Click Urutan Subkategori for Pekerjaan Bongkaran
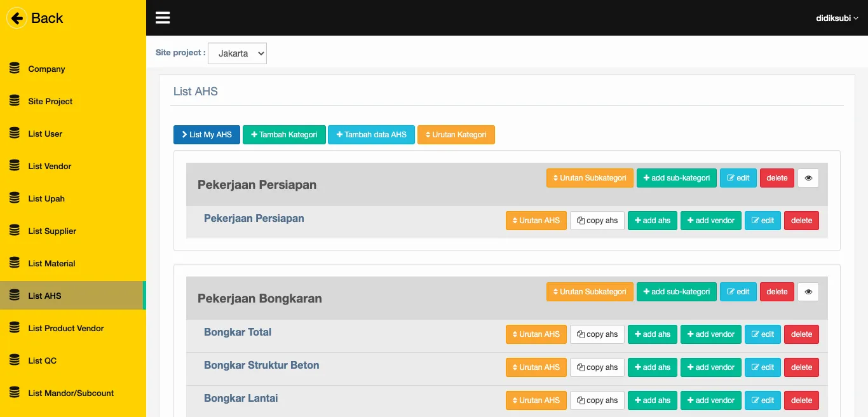 (590, 292)
